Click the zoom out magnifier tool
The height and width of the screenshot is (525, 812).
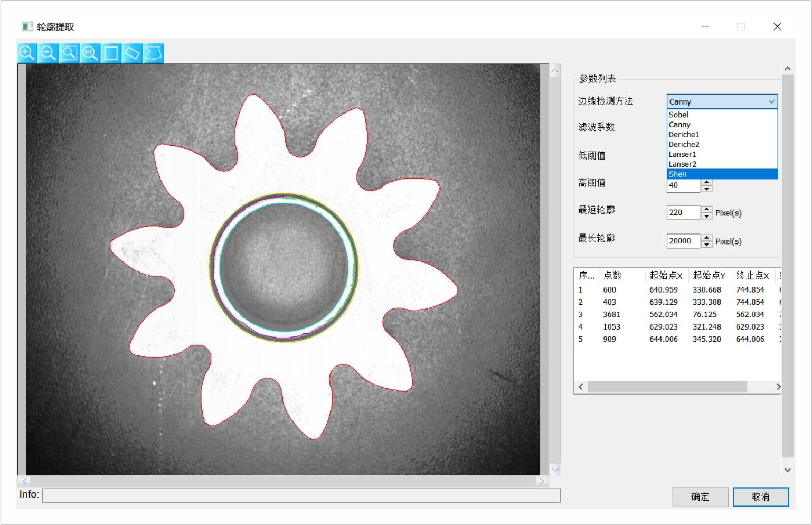[48, 53]
